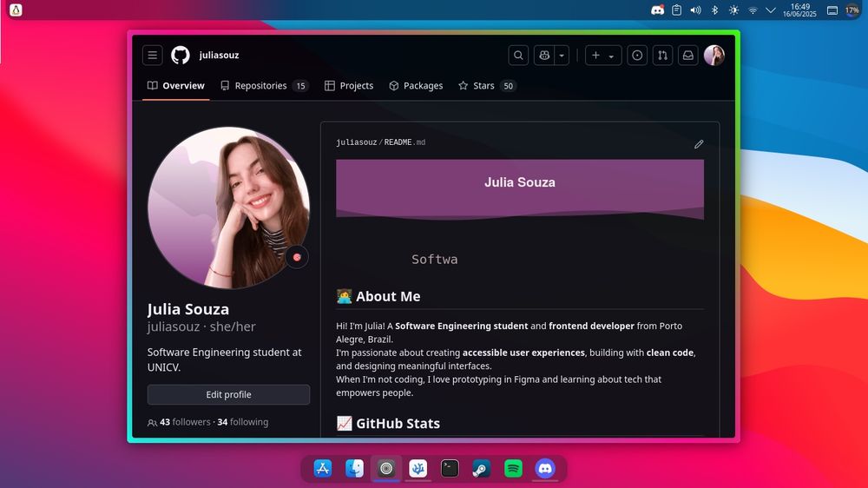Expand the Copilot dropdown arrow
The image size is (868, 488).
pos(562,56)
